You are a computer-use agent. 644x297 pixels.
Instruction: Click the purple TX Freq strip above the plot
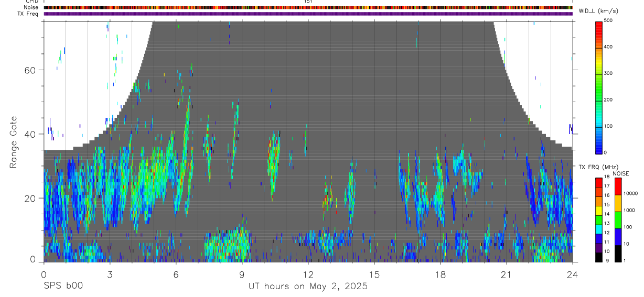click(308, 14)
